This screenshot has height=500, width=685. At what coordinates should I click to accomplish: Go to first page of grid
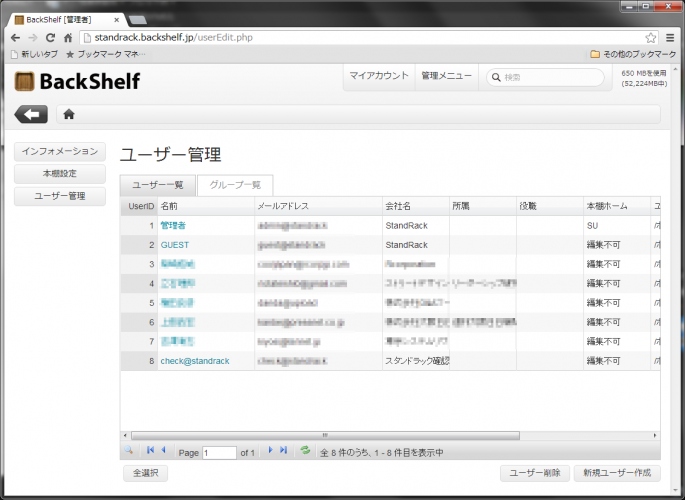150,450
